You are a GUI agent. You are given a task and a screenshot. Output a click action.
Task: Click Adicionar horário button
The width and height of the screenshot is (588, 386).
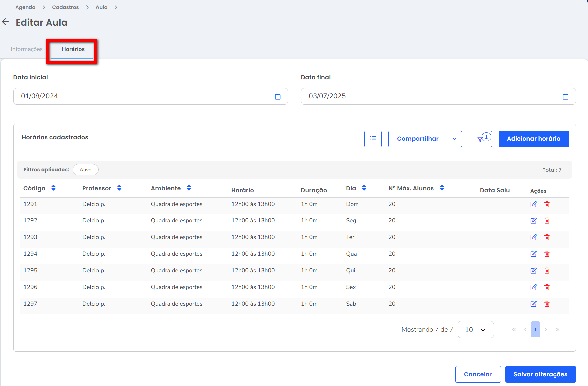coord(534,139)
